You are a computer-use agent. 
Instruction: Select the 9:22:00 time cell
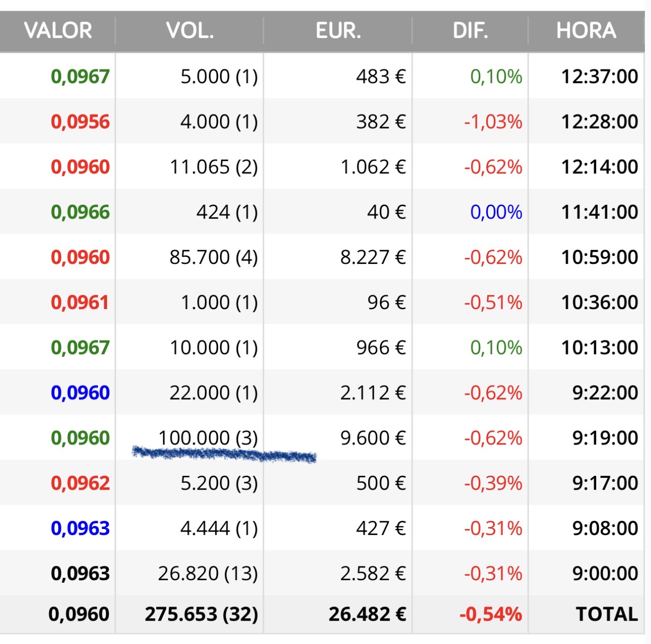(x=605, y=393)
